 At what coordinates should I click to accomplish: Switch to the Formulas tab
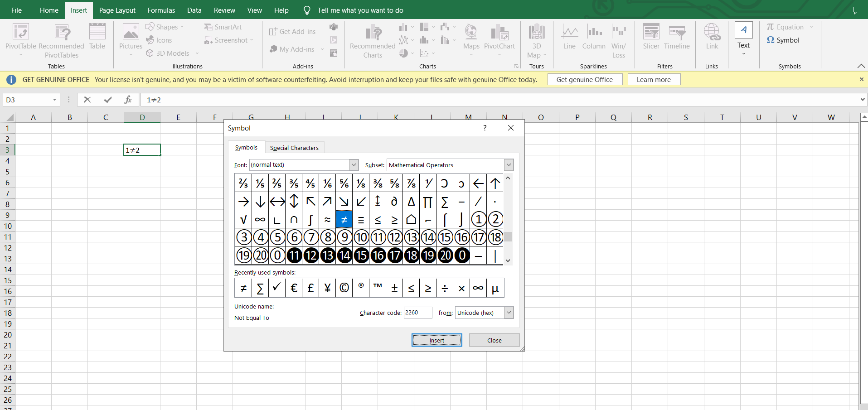click(161, 10)
